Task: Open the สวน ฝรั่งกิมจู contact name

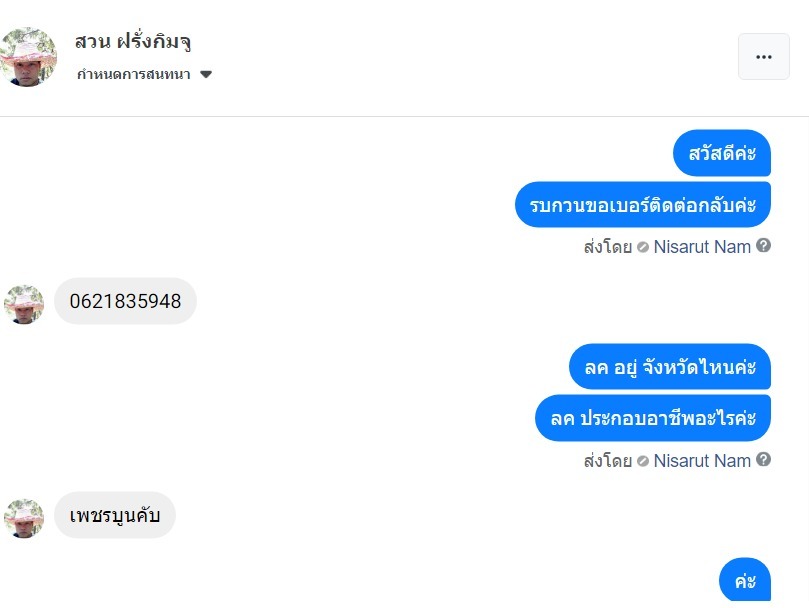Action: [133, 42]
